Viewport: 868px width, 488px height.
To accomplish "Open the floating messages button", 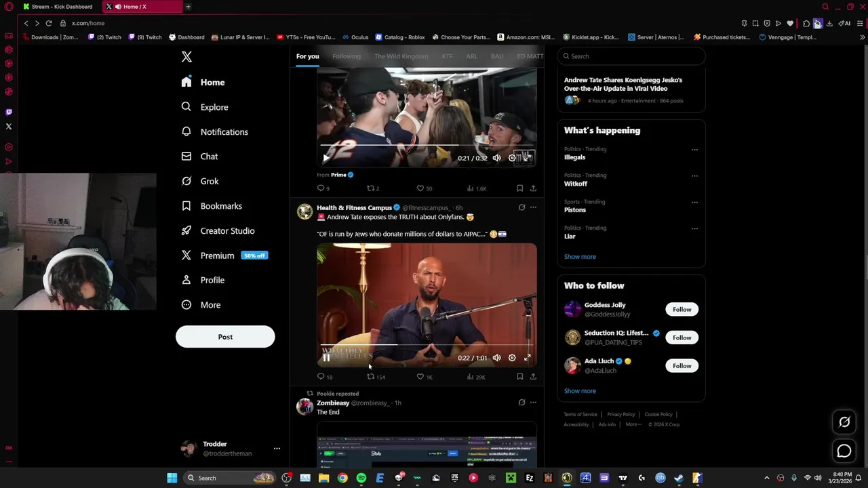I will coord(844,451).
